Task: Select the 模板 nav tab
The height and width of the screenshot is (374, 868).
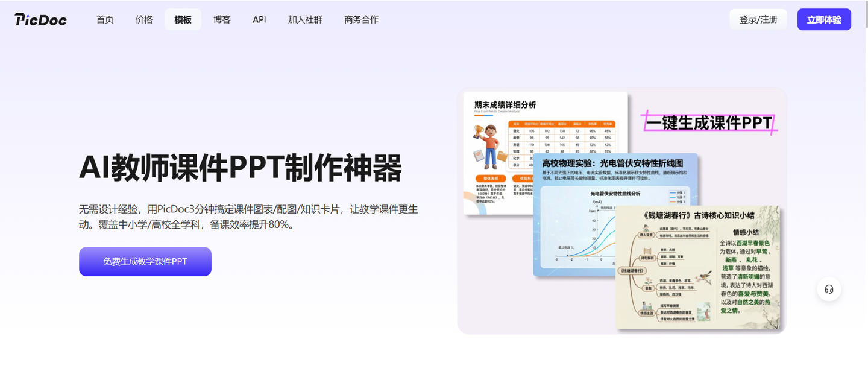Action: click(x=183, y=19)
